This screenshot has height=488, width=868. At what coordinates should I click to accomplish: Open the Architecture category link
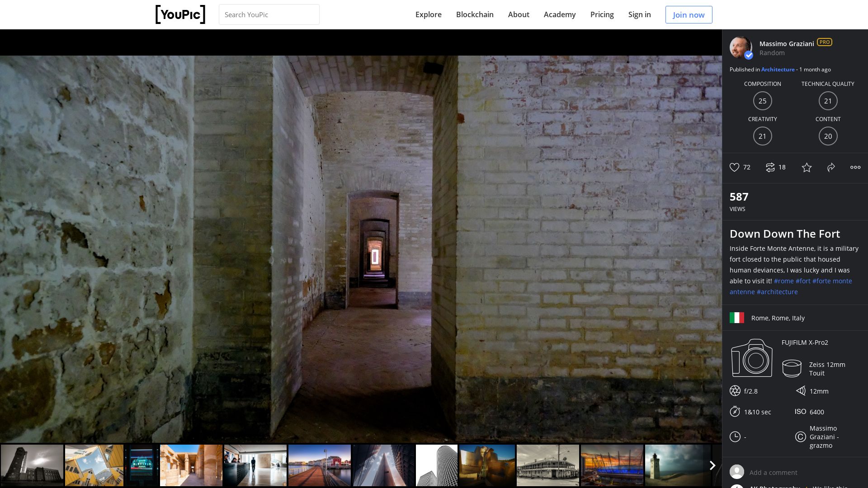[x=778, y=70]
